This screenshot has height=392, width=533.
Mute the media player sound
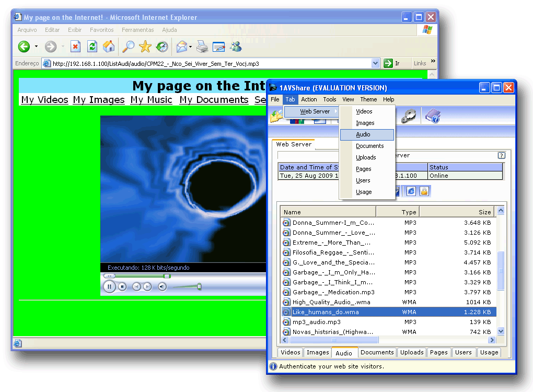(x=163, y=287)
